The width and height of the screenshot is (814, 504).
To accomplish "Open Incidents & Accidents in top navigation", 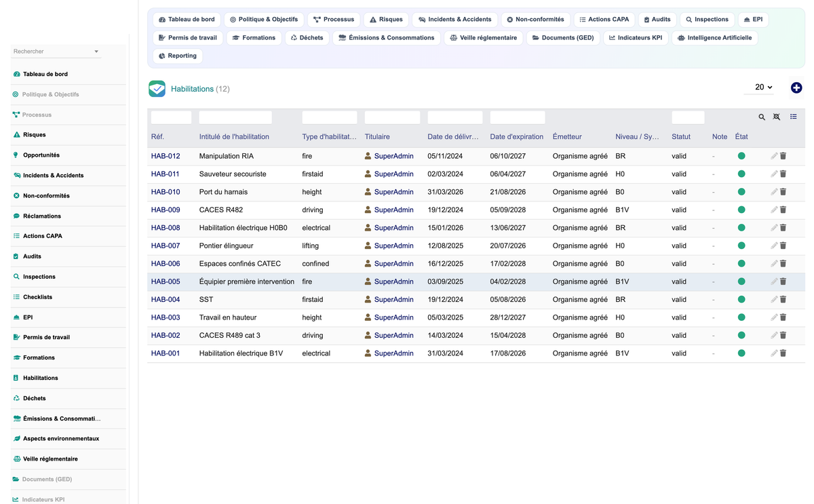I will click(x=455, y=20).
